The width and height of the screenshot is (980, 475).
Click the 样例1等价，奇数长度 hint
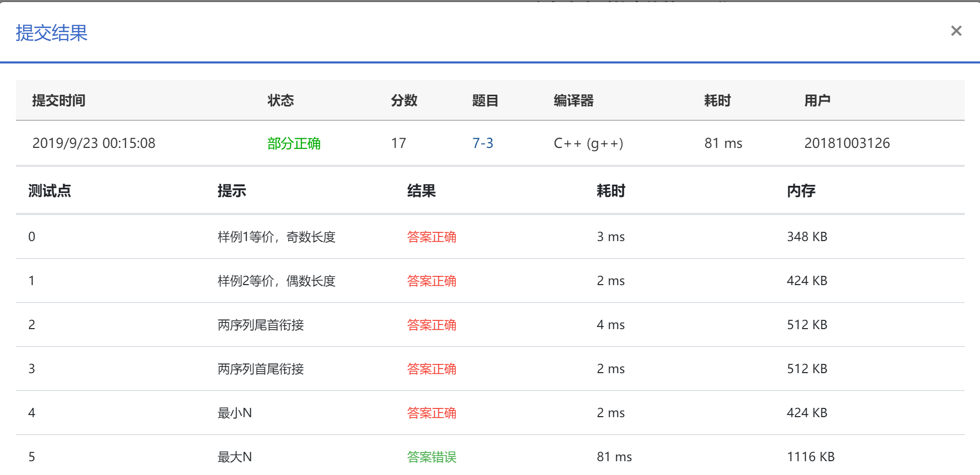tap(276, 237)
